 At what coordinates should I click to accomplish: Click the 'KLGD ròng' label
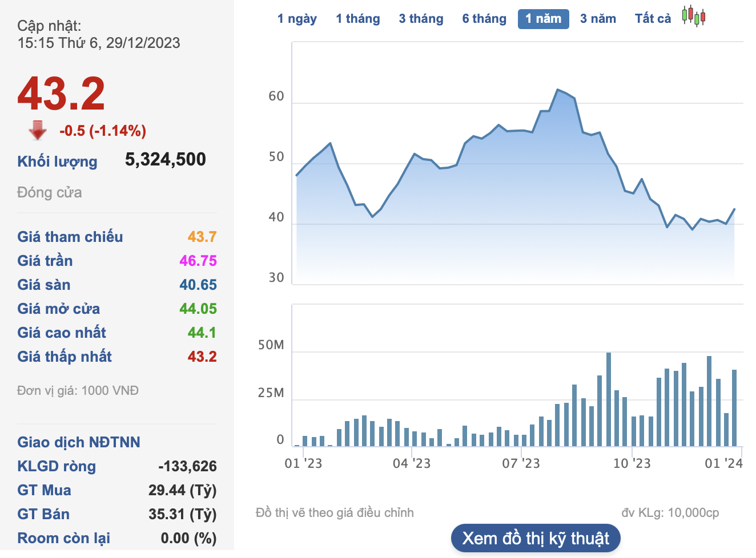click(57, 466)
